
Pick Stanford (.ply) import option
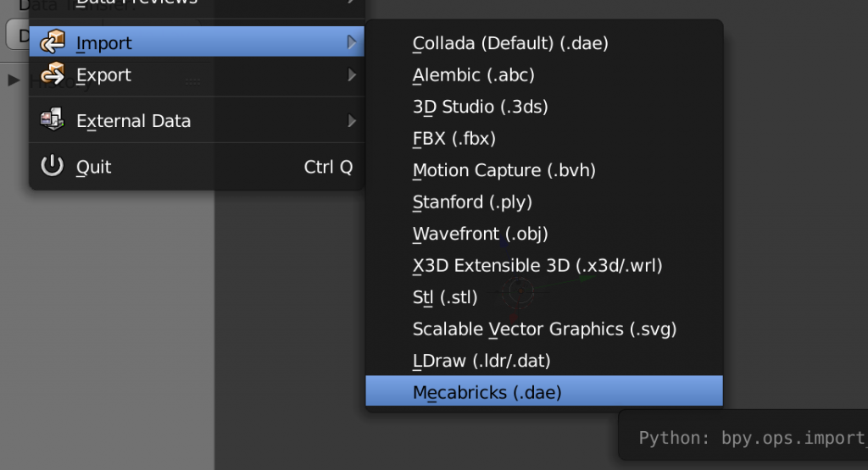pos(471,202)
